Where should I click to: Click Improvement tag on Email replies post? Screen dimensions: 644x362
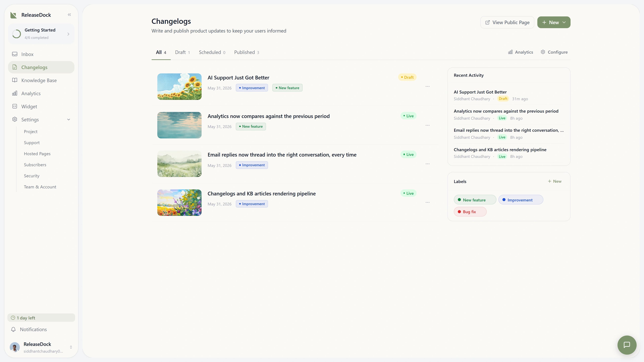click(x=252, y=165)
